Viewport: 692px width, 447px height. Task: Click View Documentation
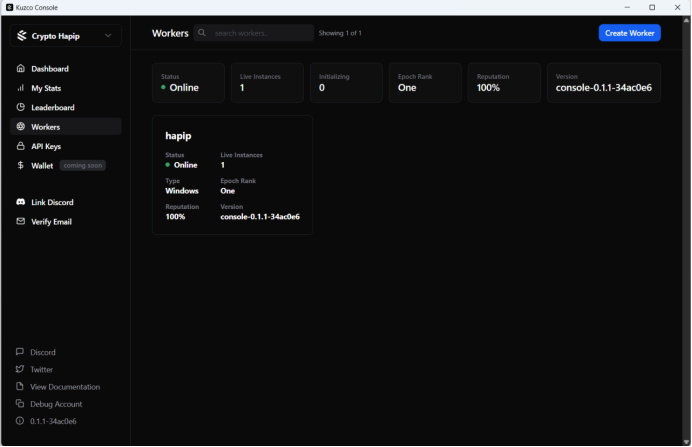(x=65, y=387)
